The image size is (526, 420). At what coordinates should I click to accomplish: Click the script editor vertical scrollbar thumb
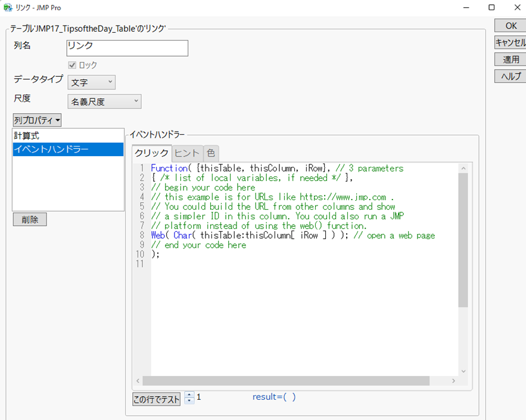463,240
